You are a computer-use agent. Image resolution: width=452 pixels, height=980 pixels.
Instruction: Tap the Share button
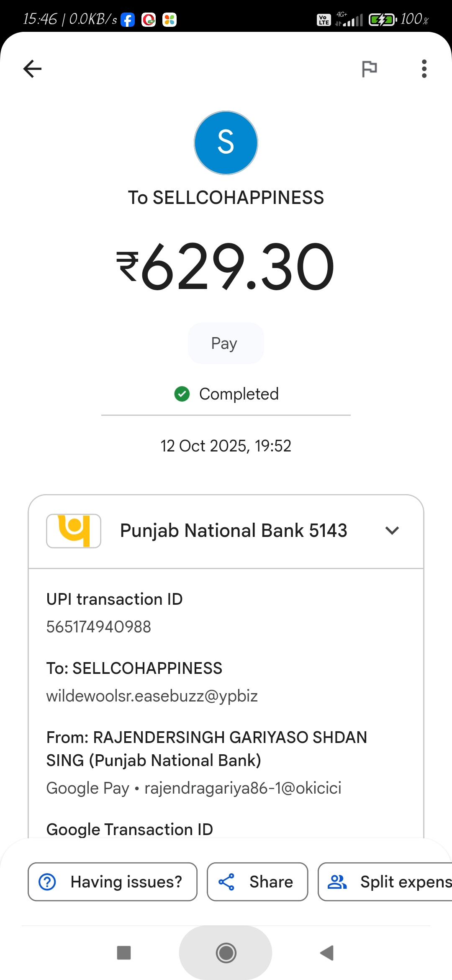(257, 882)
